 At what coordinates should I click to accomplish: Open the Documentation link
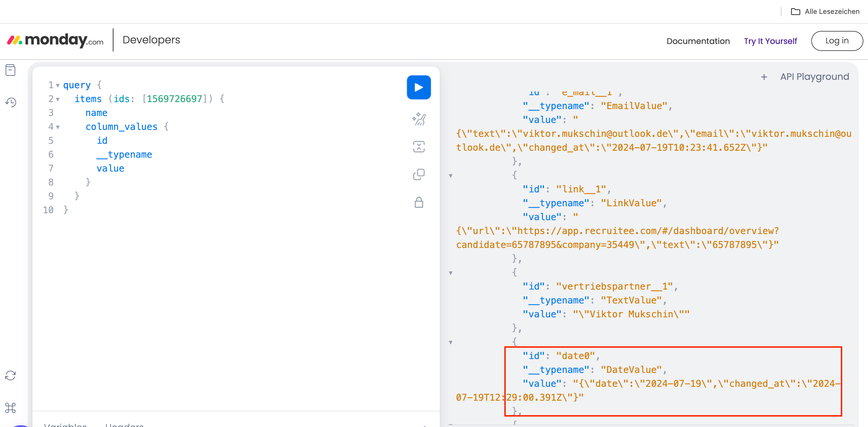point(698,41)
